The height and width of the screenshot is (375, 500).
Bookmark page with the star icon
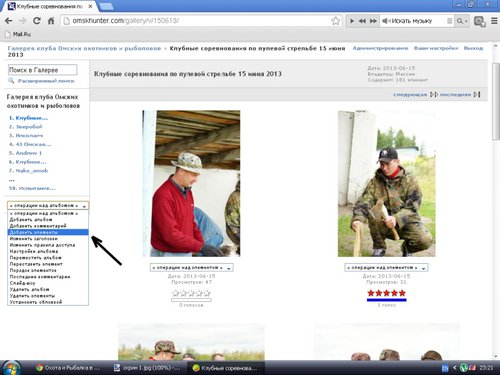[336, 21]
